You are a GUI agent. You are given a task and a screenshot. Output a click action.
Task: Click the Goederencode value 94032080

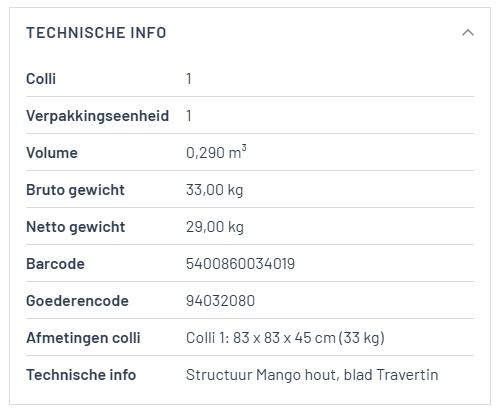(220, 301)
